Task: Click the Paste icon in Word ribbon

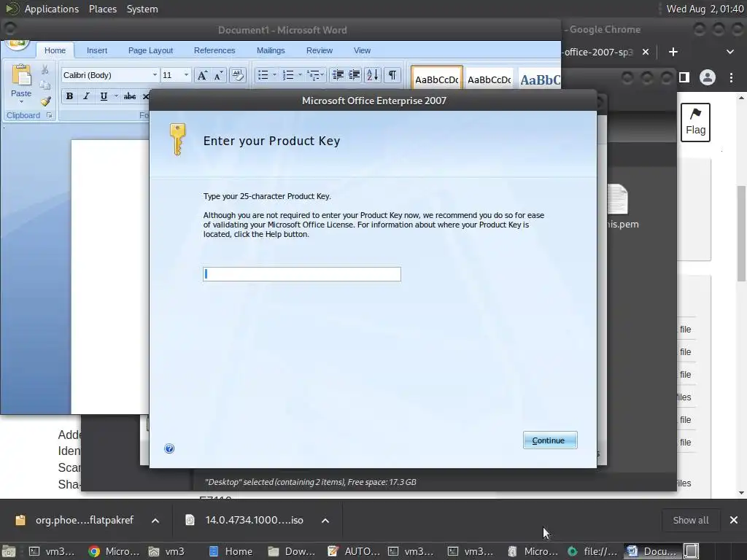Action: tap(21, 75)
